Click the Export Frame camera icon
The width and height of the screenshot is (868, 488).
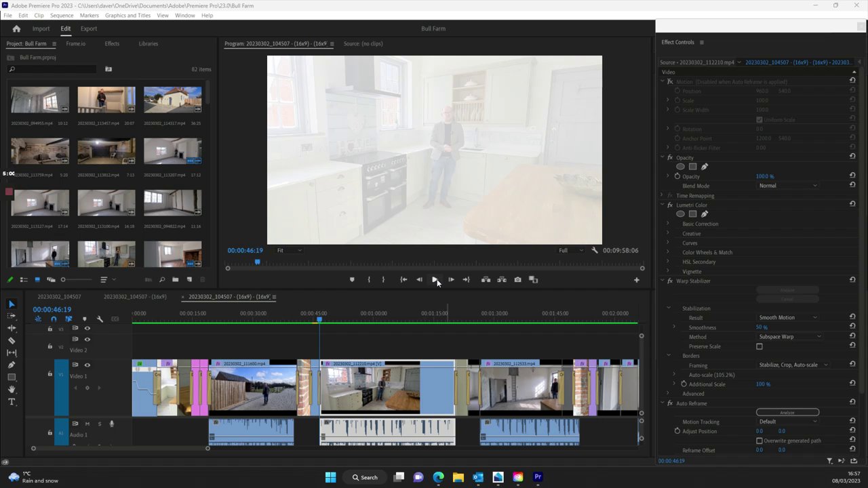517,280
